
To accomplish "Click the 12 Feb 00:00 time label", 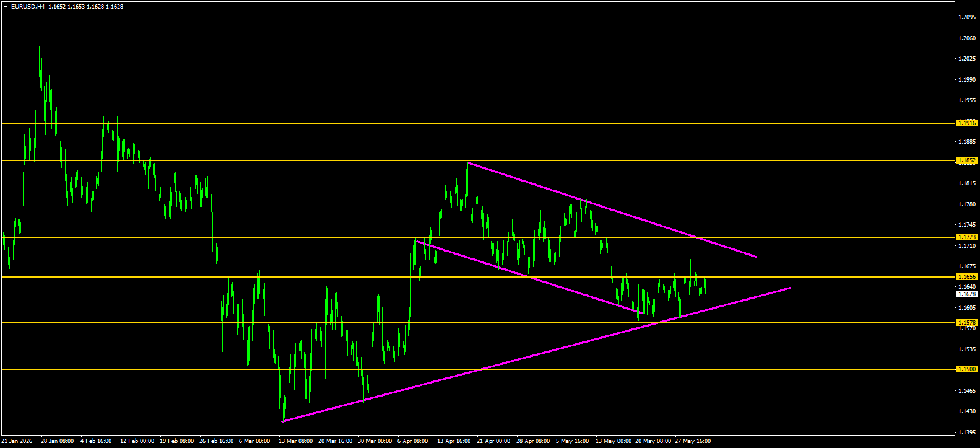I will pos(137,441).
